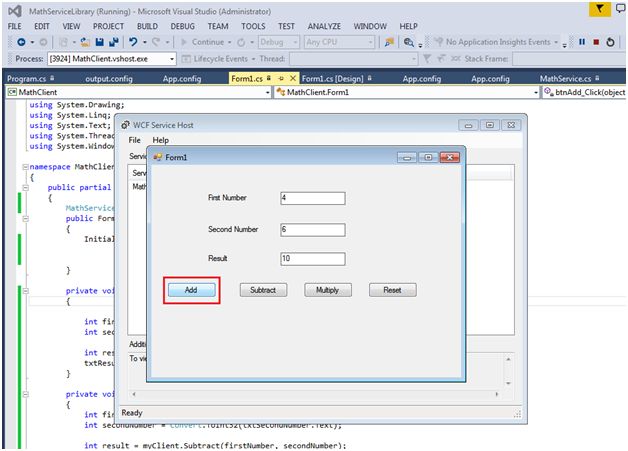The image size is (628, 451).
Task: Click the Pause (Break All) icon
Action: point(582,42)
